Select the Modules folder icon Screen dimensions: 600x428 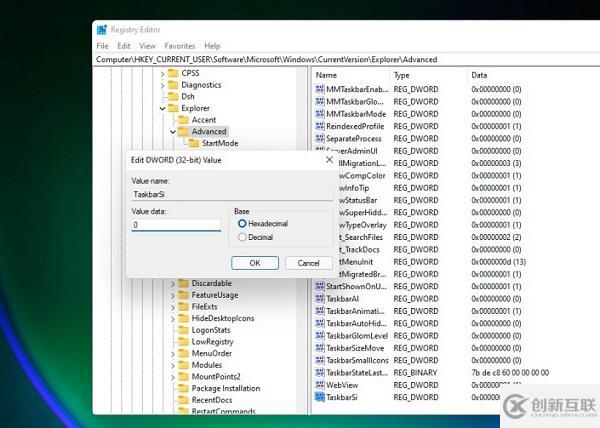[184, 365]
